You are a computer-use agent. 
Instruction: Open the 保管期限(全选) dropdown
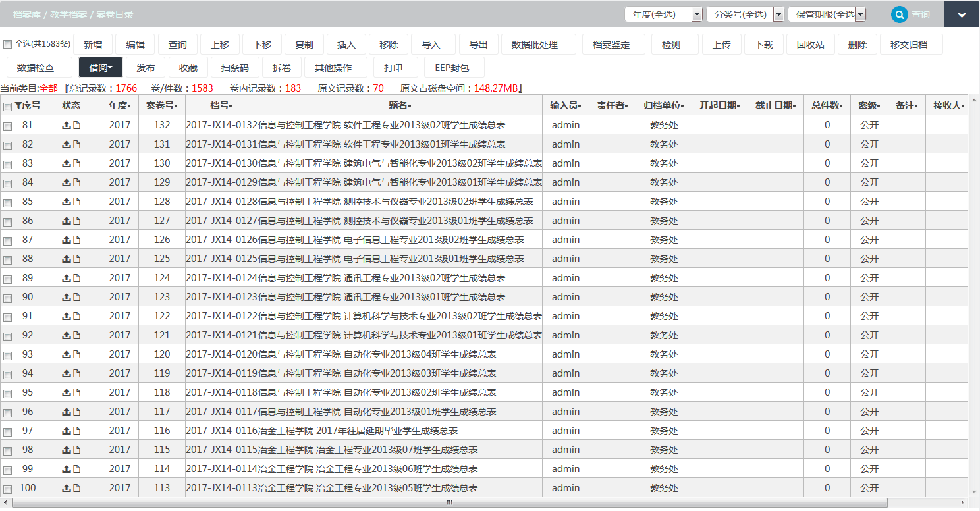tap(827, 14)
